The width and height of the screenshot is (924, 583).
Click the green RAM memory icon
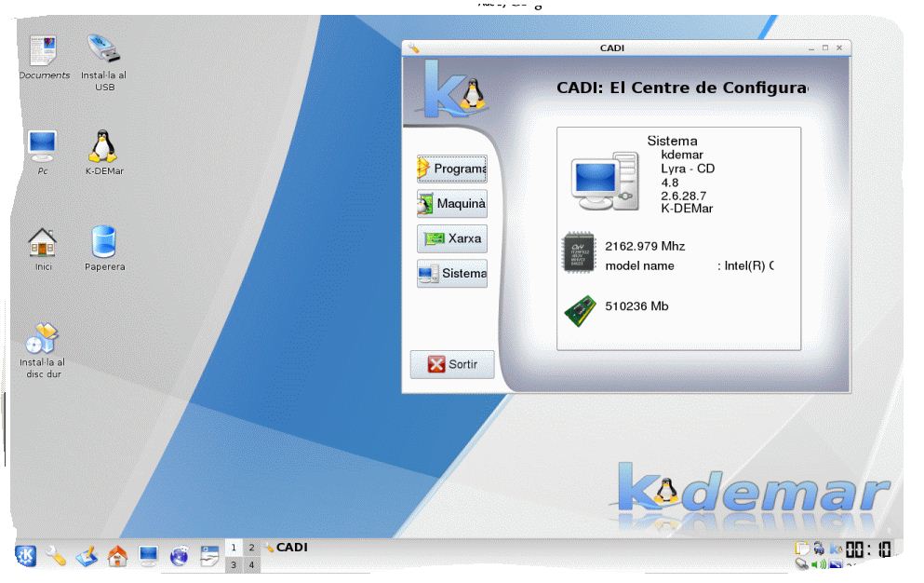(580, 311)
